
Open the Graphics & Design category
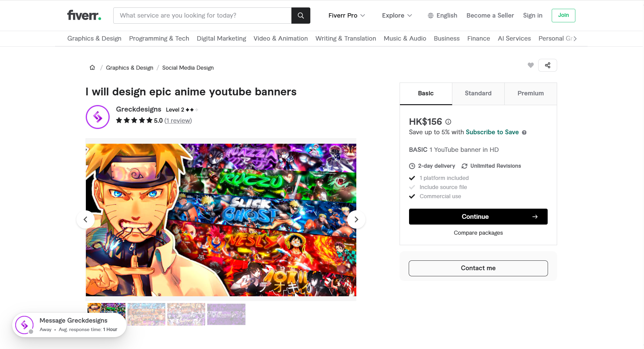tap(94, 38)
